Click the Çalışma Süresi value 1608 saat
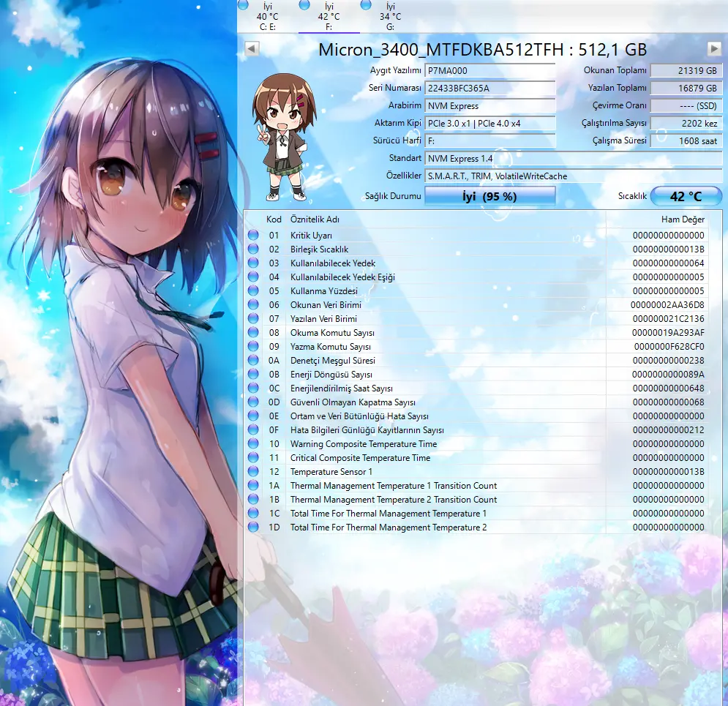728x706 pixels. click(x=686, y=140)
